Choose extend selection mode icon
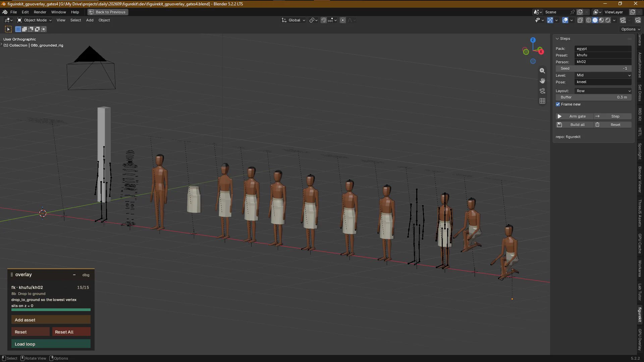The image size is (644, 362). pos(24,29)
